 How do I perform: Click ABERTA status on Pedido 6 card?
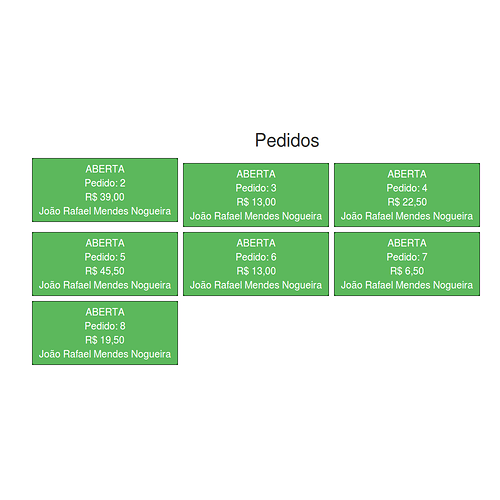point(256,243)
